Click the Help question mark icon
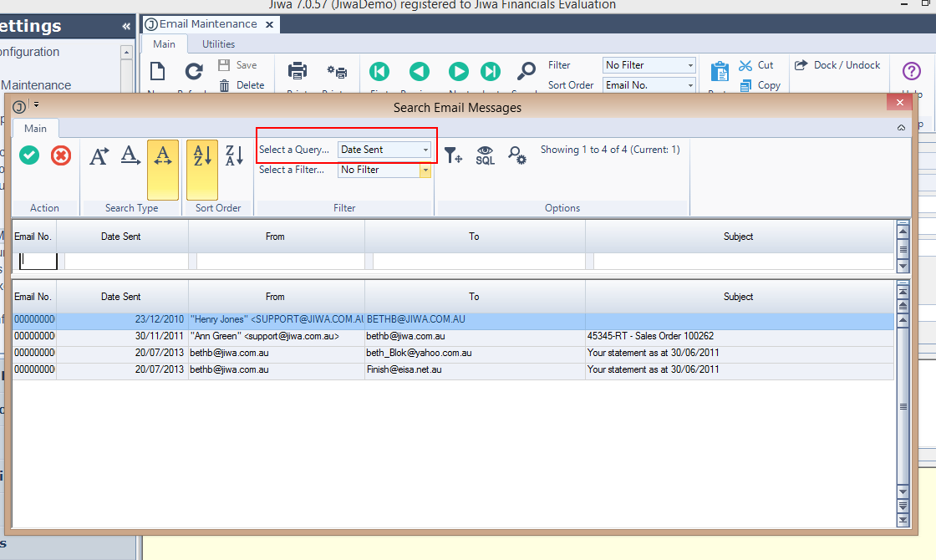 coord(912,72)
